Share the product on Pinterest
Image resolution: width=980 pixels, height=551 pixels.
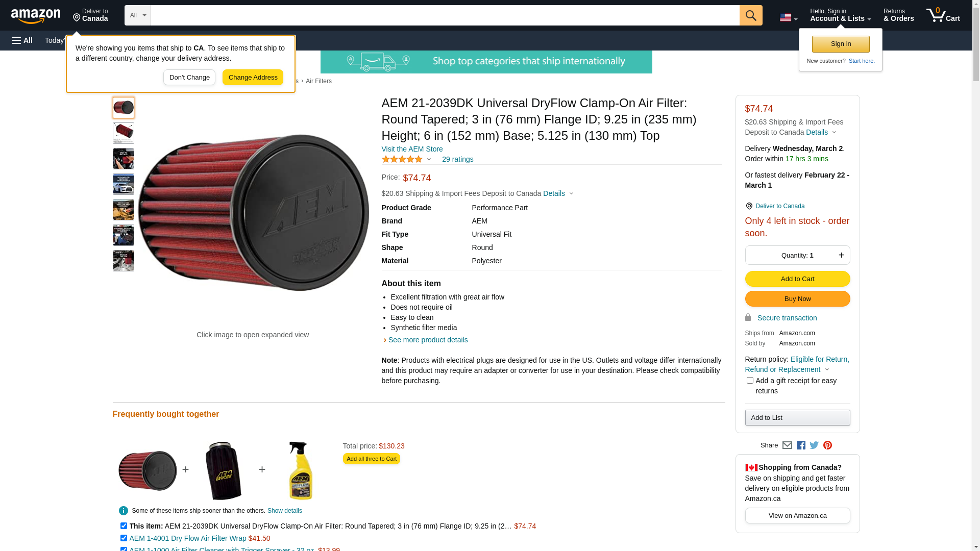click(827, 445)
